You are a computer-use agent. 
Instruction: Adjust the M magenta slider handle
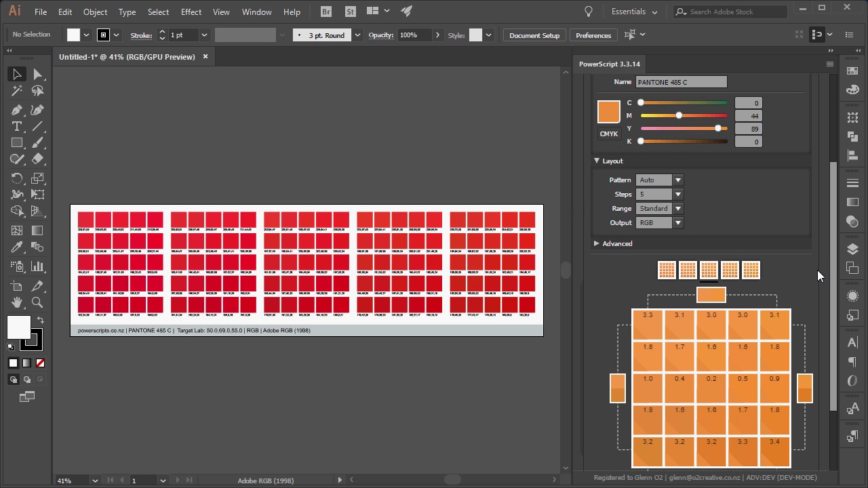(679, 116)
